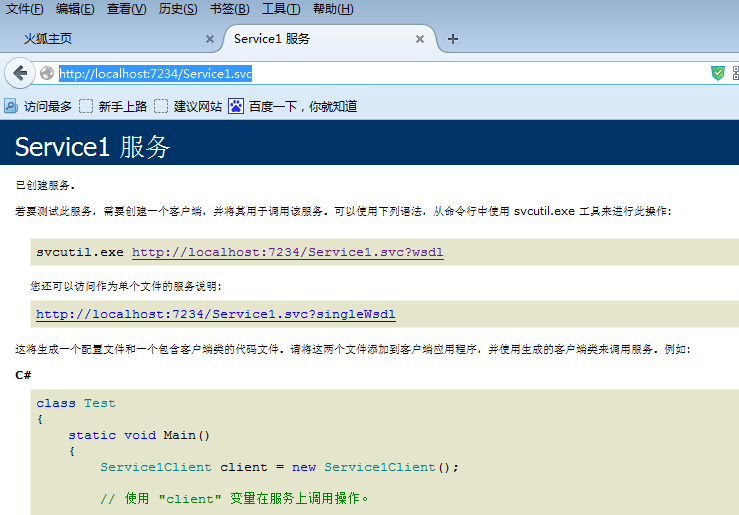Image resolution: width=739 pixels, height=515 pixels.
Task: Click the paragraph starting with 这将生成一个配置文件
Action: pos(353,349)
